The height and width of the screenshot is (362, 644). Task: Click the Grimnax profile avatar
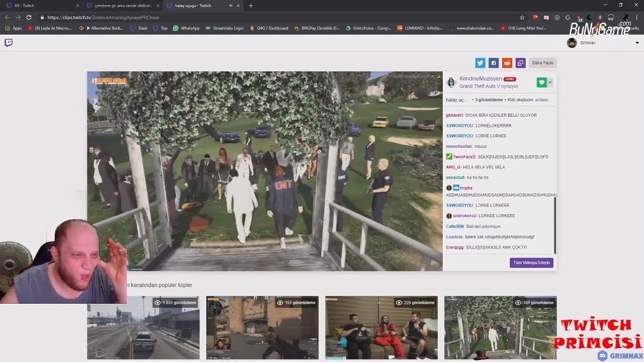572,43
